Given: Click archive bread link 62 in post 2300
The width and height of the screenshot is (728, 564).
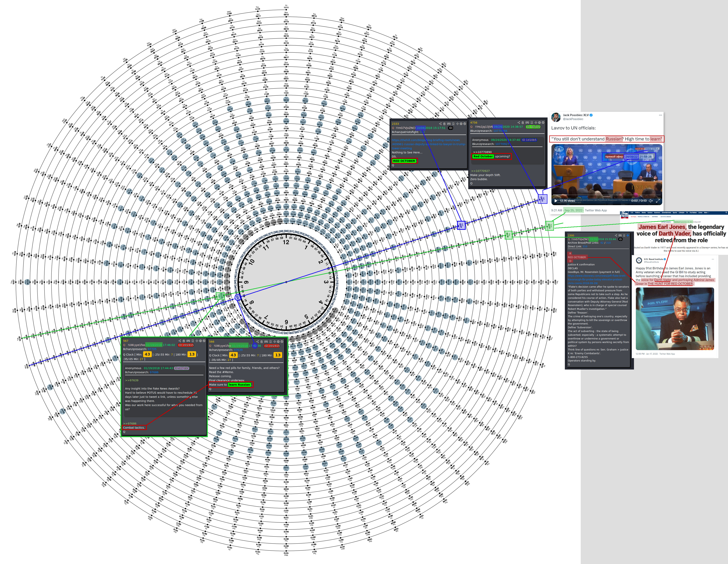Looking at the screenshot, I should [602, 243].
